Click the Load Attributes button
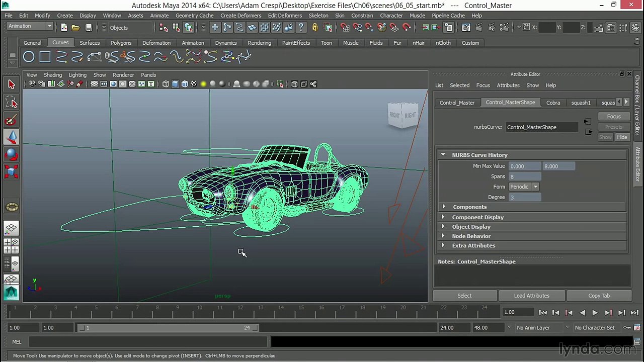Screen dimensions: 644x362 532,296
